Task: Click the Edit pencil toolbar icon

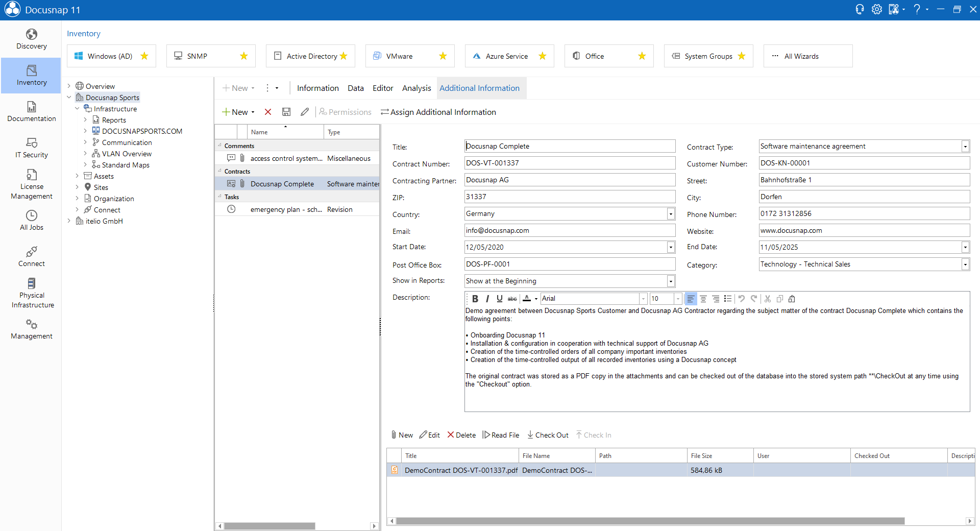Action: 305,112
